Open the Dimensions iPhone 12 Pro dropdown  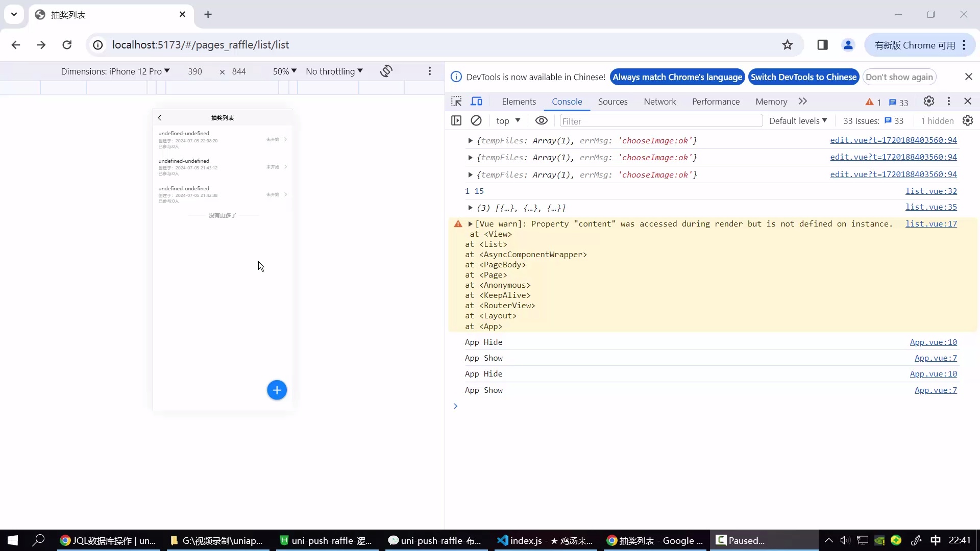click(115, 71)
